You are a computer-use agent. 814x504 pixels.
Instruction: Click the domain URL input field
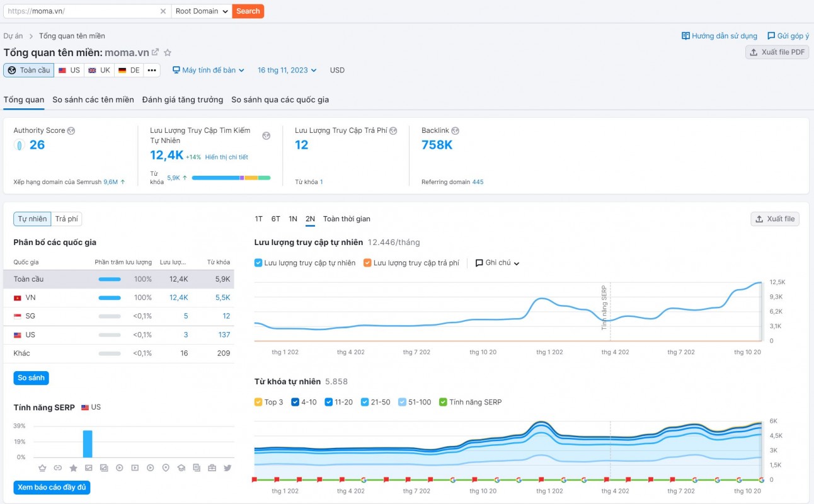click(x=81, y=11)
